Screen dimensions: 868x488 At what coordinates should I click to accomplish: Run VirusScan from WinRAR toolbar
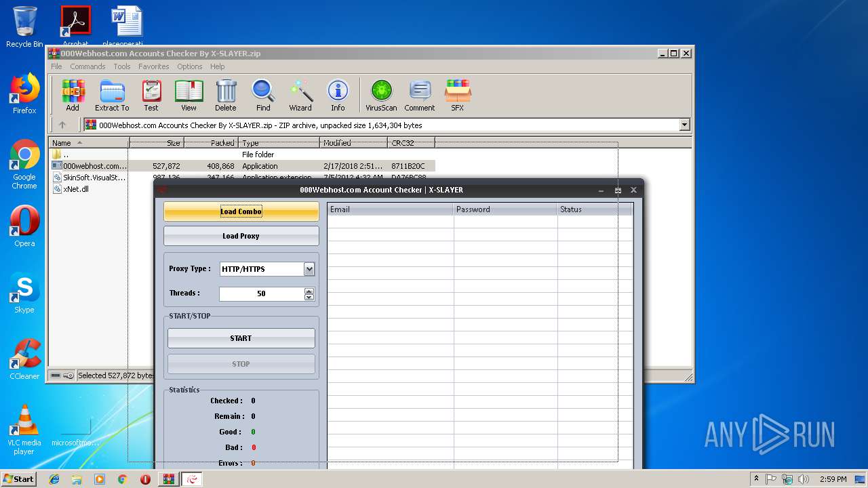381,95
